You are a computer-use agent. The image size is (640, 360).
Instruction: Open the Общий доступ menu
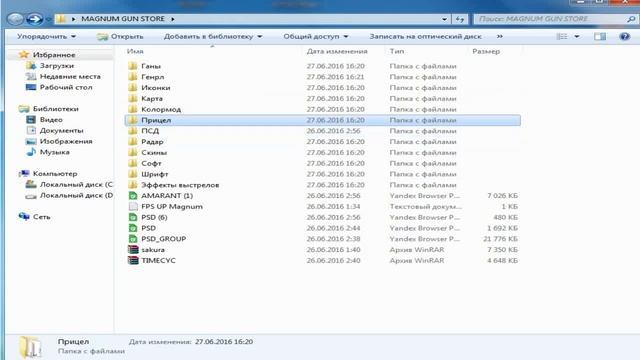316,36
